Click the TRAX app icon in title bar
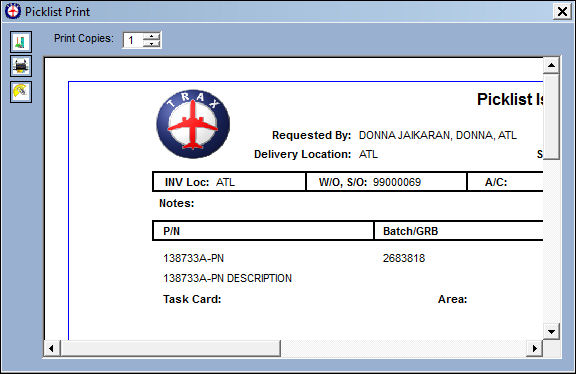The width and height of the screenshot is (576, 374). [13, 11]
